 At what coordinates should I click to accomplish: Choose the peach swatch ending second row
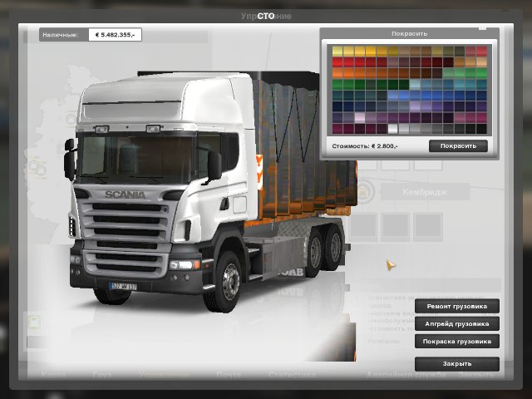point(481,62)
